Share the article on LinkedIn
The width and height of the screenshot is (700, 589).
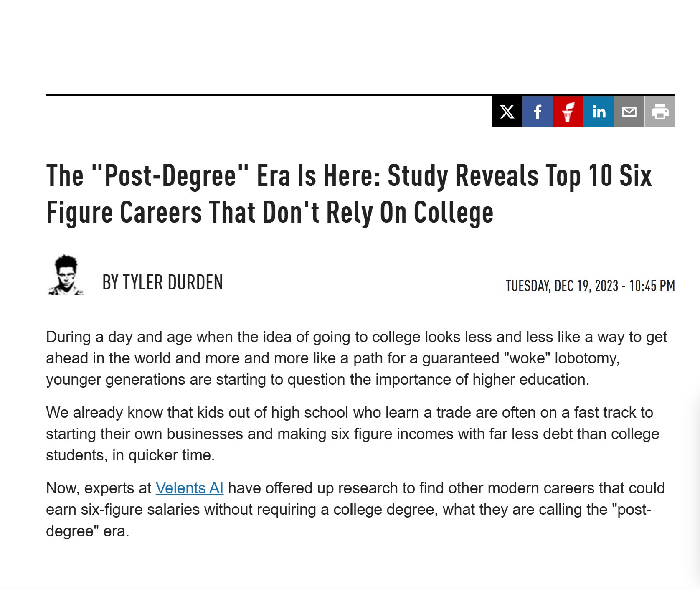click(599, 112)
